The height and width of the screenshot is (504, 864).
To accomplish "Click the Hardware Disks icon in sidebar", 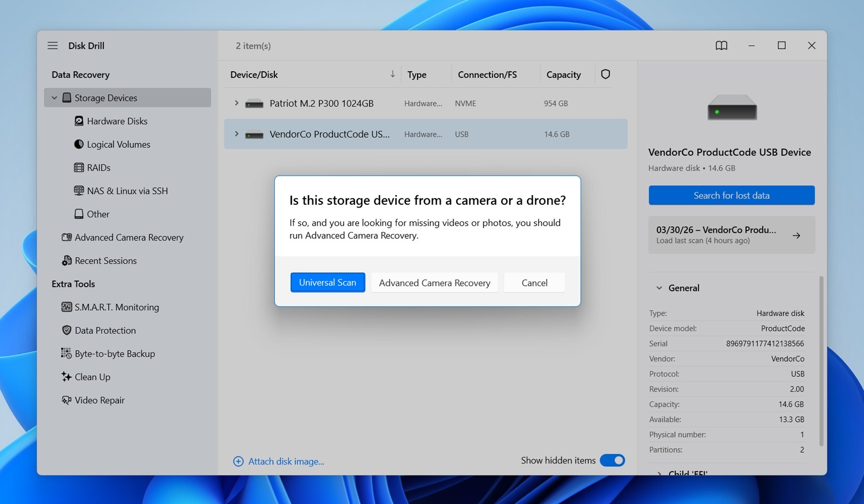I will tap(79, 121).
